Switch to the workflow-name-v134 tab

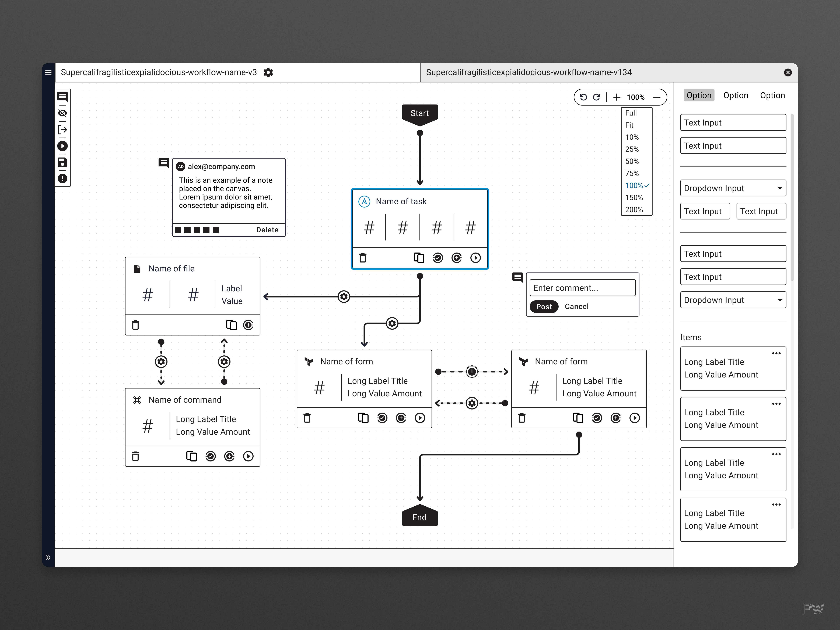tap(529, 72)
